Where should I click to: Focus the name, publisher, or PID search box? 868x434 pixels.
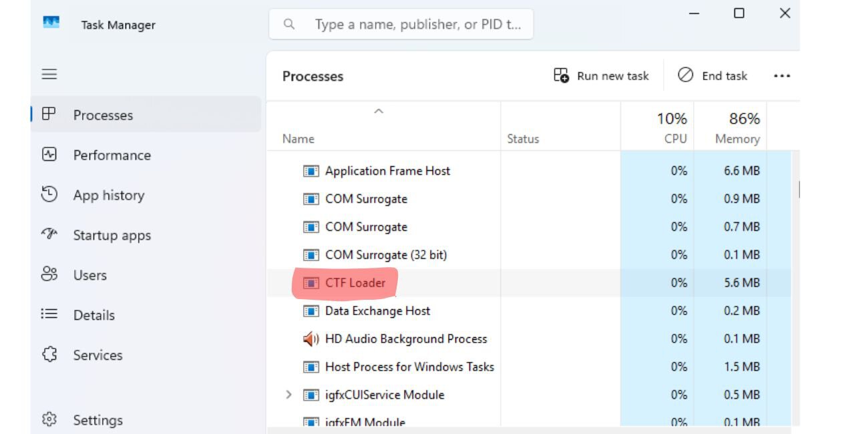(x=401, y=24)
